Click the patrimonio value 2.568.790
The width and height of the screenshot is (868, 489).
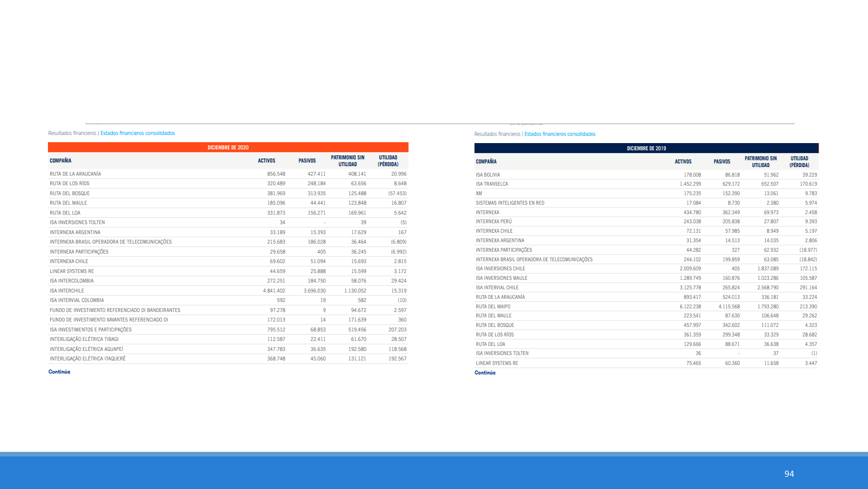tap(768, 288)
